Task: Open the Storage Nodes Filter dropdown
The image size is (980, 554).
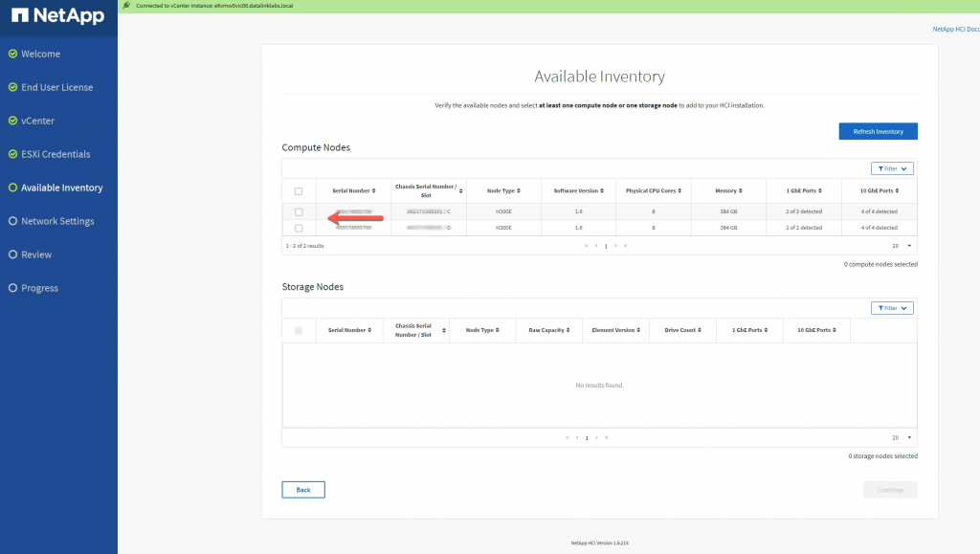Action: 893,308
